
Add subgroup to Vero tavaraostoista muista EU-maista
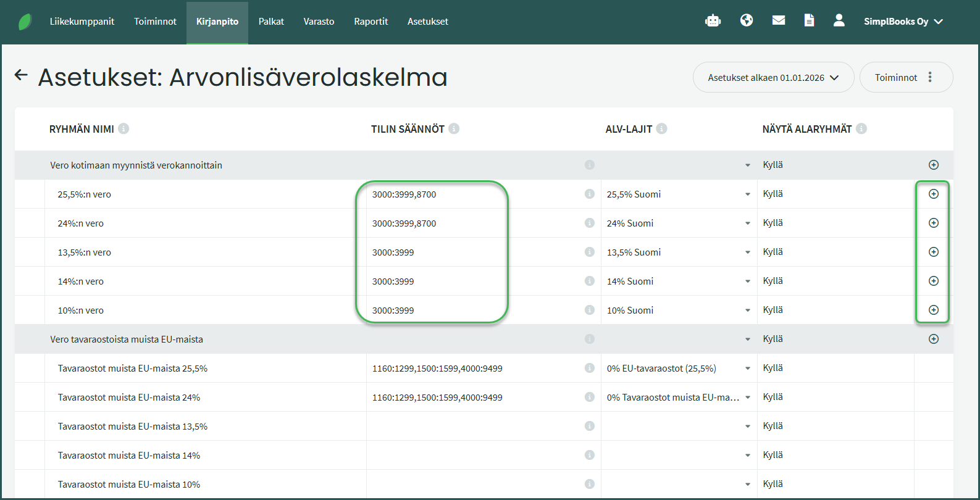coord(933,339)
